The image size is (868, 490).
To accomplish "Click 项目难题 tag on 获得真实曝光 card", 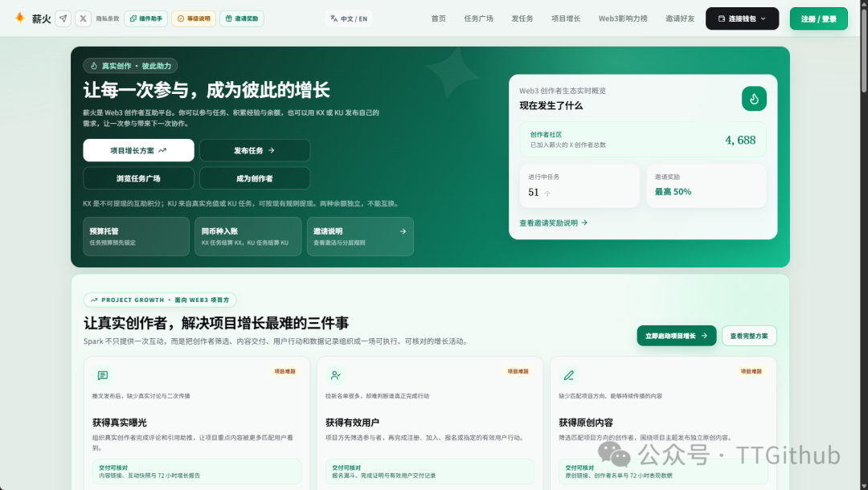I will (x=285, y=371).
